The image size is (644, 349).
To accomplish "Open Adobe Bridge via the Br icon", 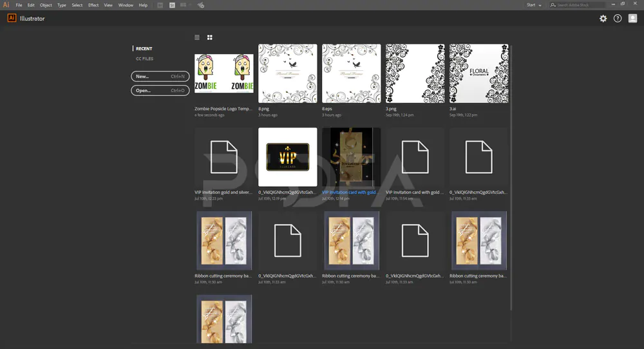I will [160, 5].
